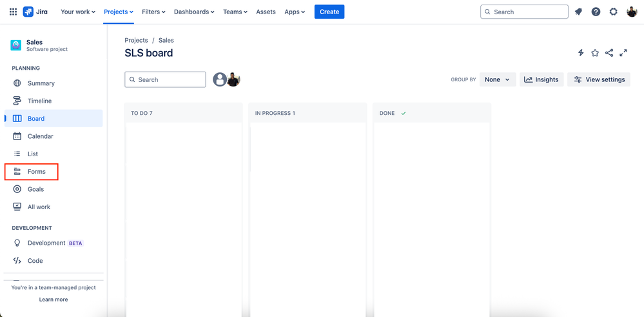
Task: Click the top bar Search field
Action: (x=525, y=12)
